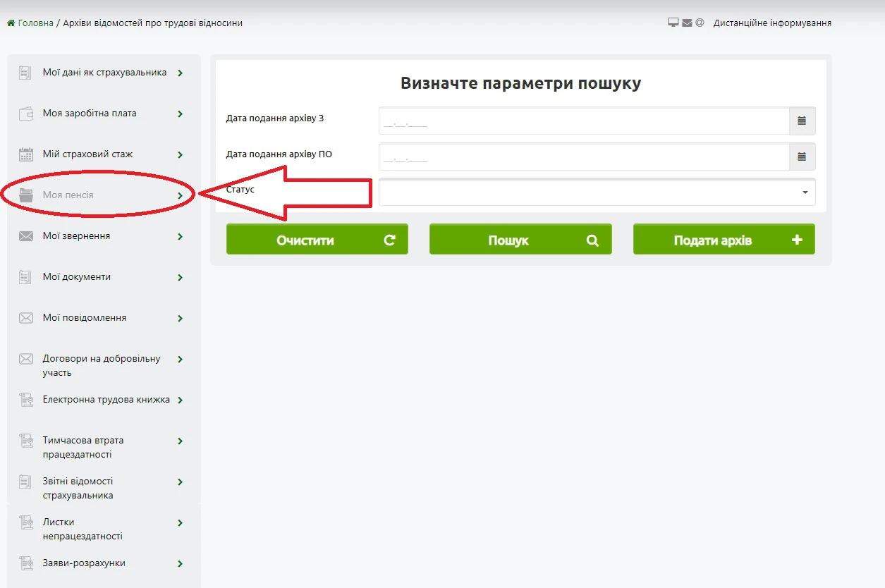The height and width of the screenshot is (588, 885).
Task: Click the @ icon in the header
Action: pyautogui.click(x=700, y=23)
